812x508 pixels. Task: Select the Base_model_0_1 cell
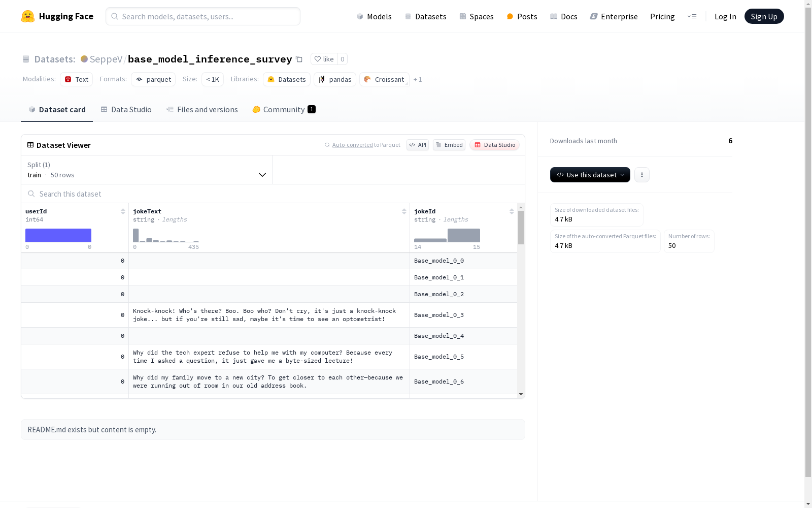[463, 277]
